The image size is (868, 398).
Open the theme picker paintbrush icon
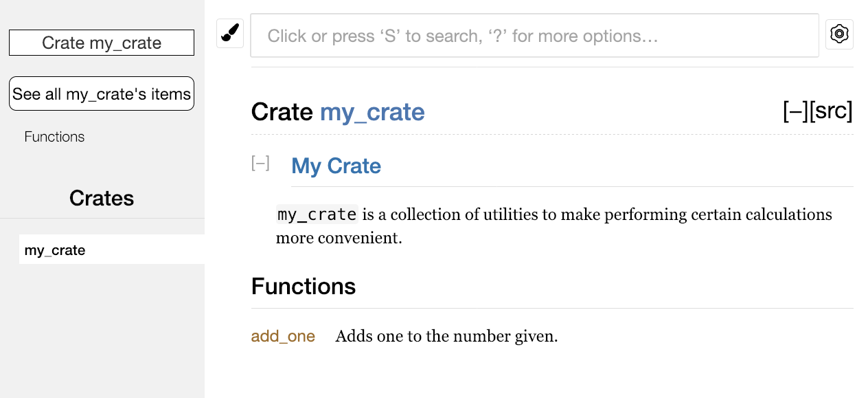pos(229,33)
